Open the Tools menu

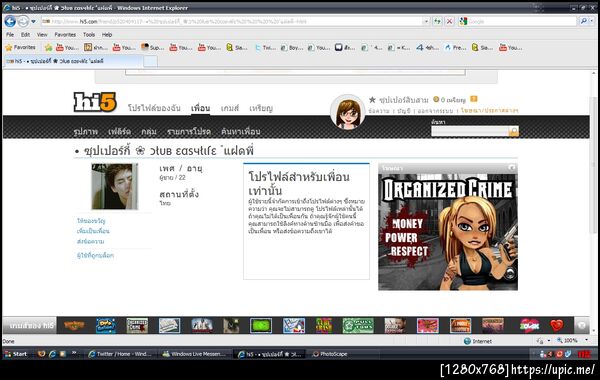click(89, 34)
